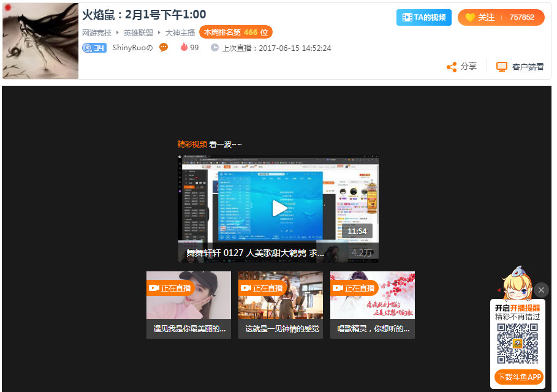Open the chat bubble icon beside ShinyRuoの
557x392 pixels.
pos(163,47)
